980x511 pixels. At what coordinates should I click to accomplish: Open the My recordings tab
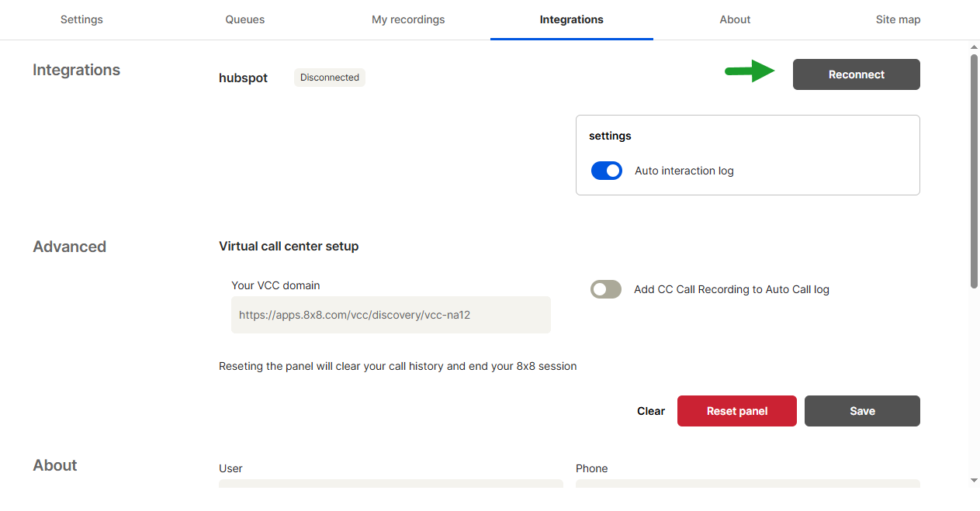pyautogui.click(x=408, y=19)
